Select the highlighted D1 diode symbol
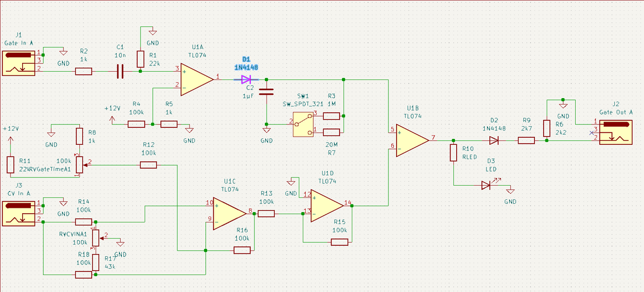This screenshot has height=292, width=644. pos(246,79)
